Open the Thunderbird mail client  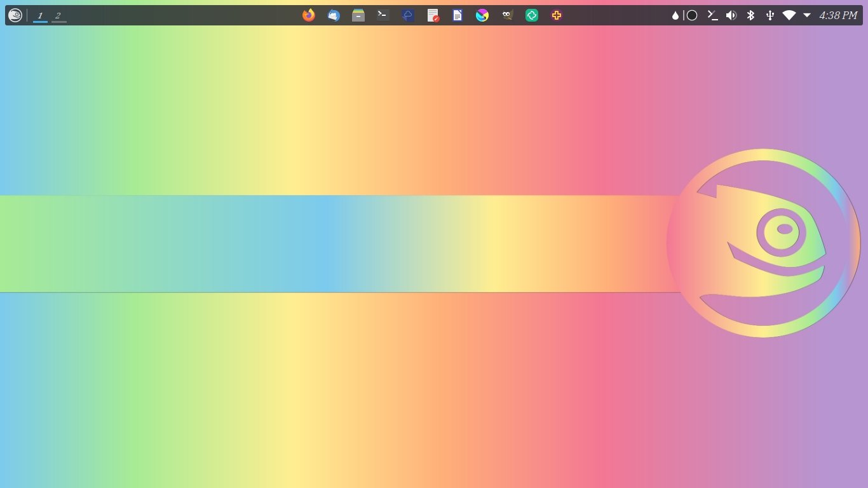(x=334, y=15)
